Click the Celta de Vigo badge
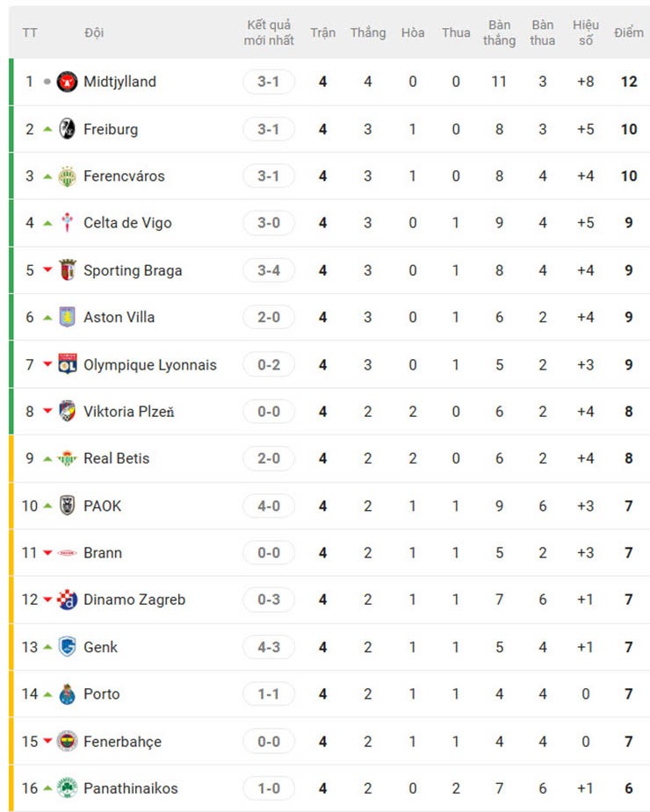This screenshot has height=812, width=650. [x=67, y=223]
